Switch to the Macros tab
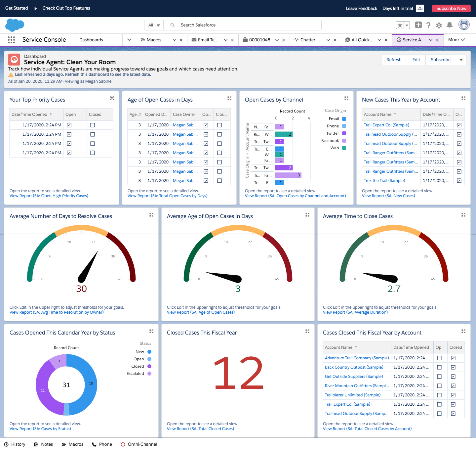This screenshot has width=476, height=451. [x=154, y=40]
